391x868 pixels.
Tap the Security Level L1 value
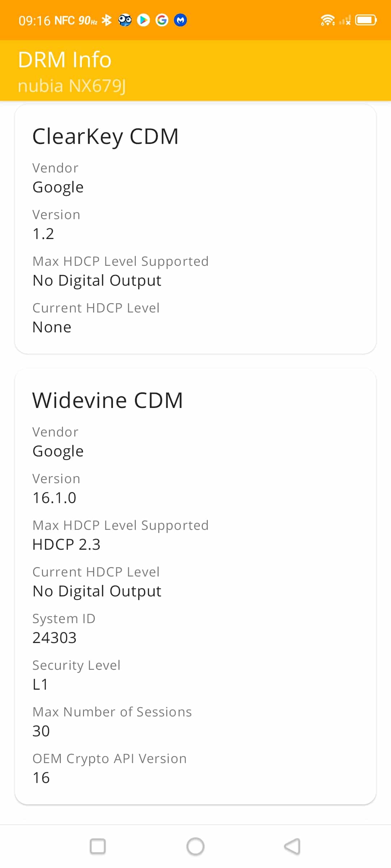coord(40,685)
